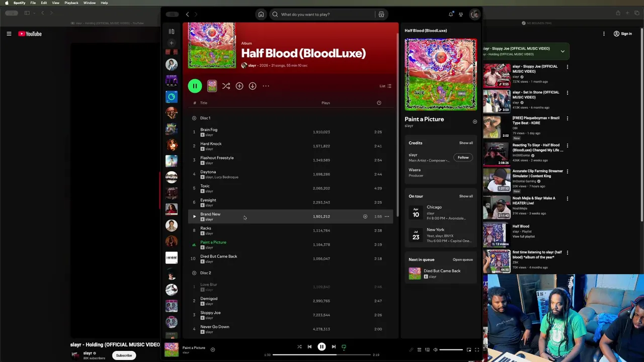This screenshot has height=362, width=644.
Task: Open the Spotify profile avatar menu
Action: [474, 15]
